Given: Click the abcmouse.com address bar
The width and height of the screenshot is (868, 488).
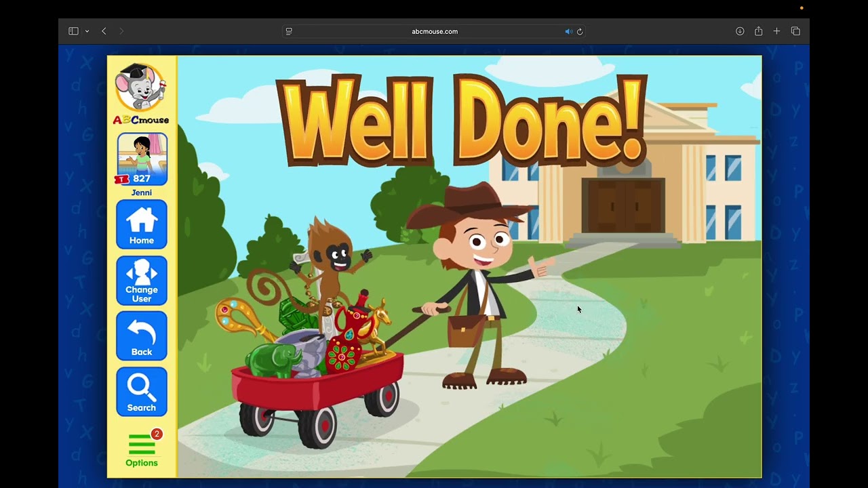Looking at the screenshot, I should click(434, 31).
